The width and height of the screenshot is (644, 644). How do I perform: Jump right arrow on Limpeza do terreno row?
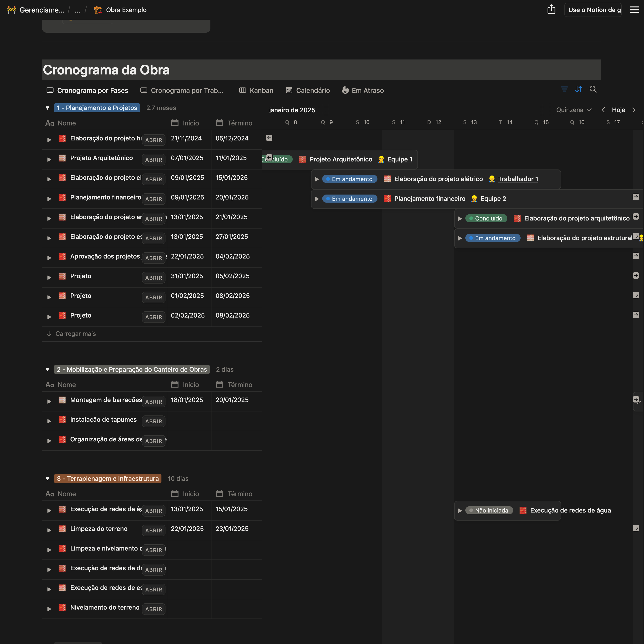636,528
